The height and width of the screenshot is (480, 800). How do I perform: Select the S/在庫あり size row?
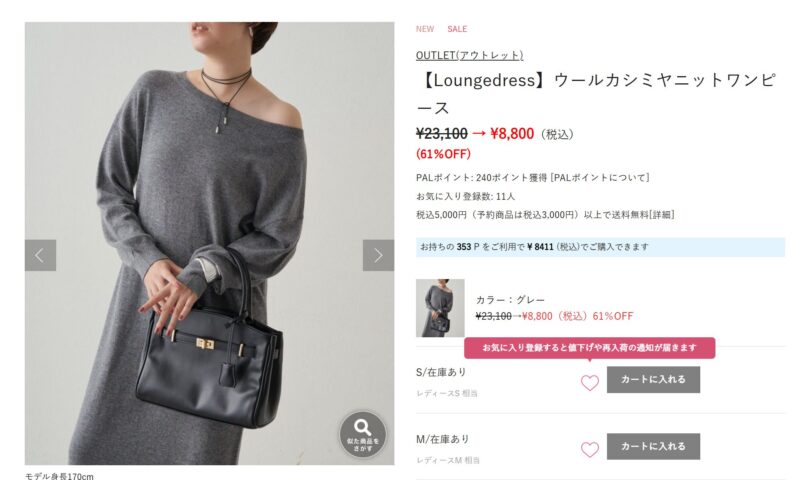click(600, 381)
